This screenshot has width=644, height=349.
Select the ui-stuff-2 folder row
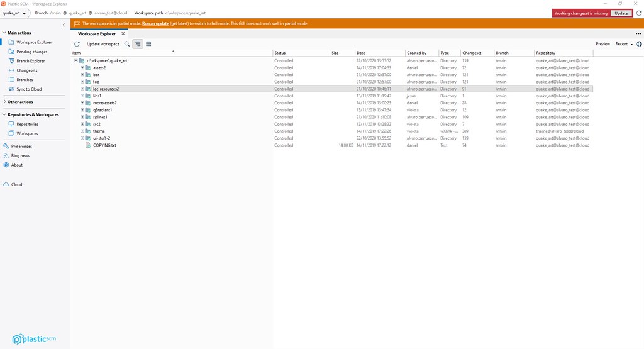(x=332, y=138)
